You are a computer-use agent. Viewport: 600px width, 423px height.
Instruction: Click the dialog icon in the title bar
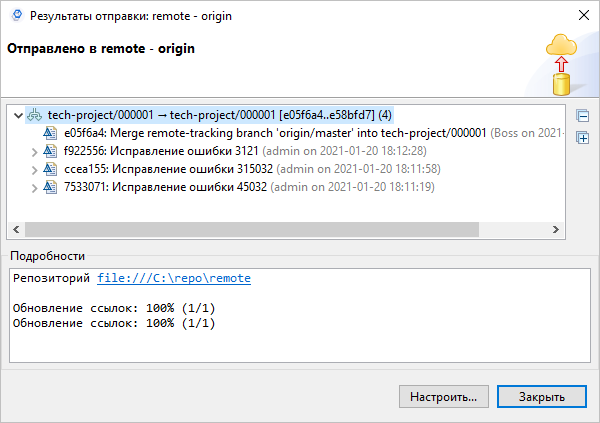point(15,16)
